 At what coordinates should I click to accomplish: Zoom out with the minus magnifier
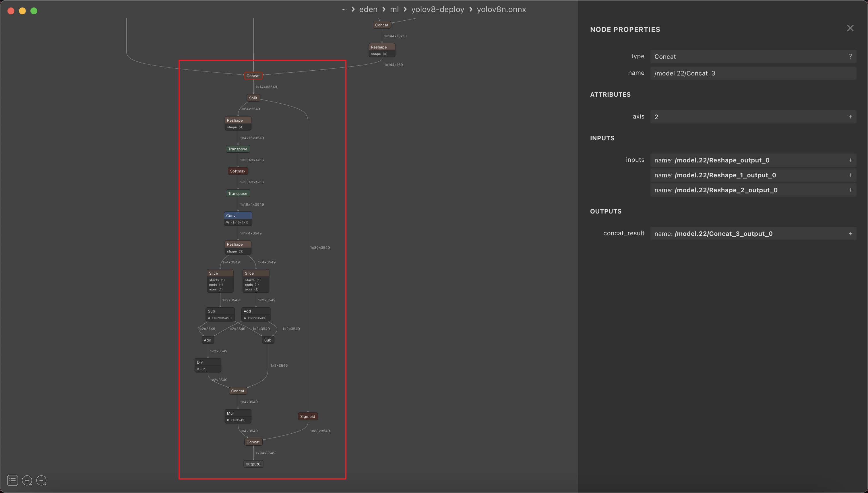click(41, 480)
